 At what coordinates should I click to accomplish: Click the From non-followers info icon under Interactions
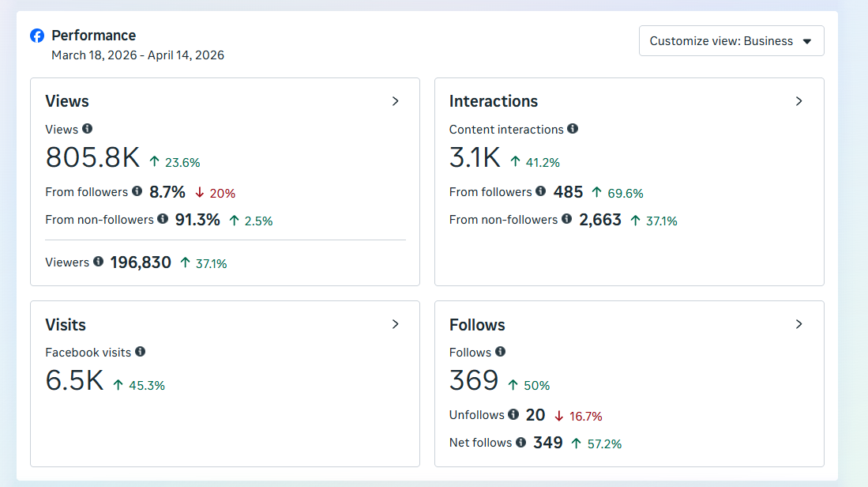[566, 220]
